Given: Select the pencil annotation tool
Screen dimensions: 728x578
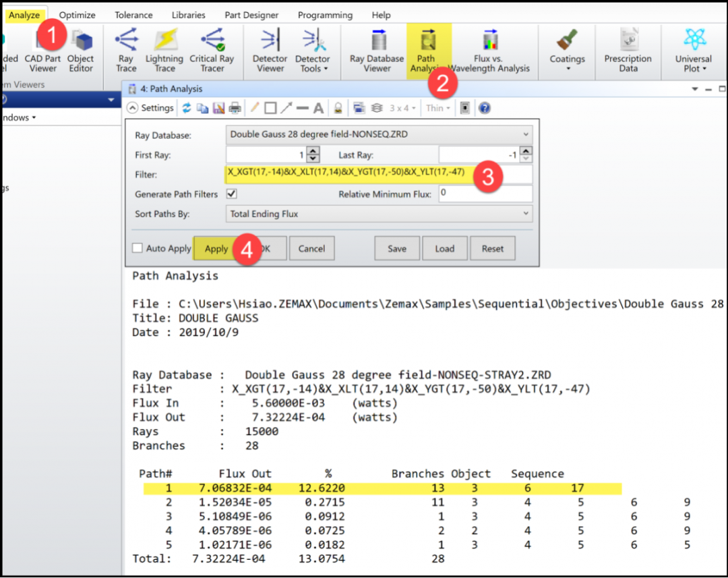Looking at the screenshot, I should point(254,109).
